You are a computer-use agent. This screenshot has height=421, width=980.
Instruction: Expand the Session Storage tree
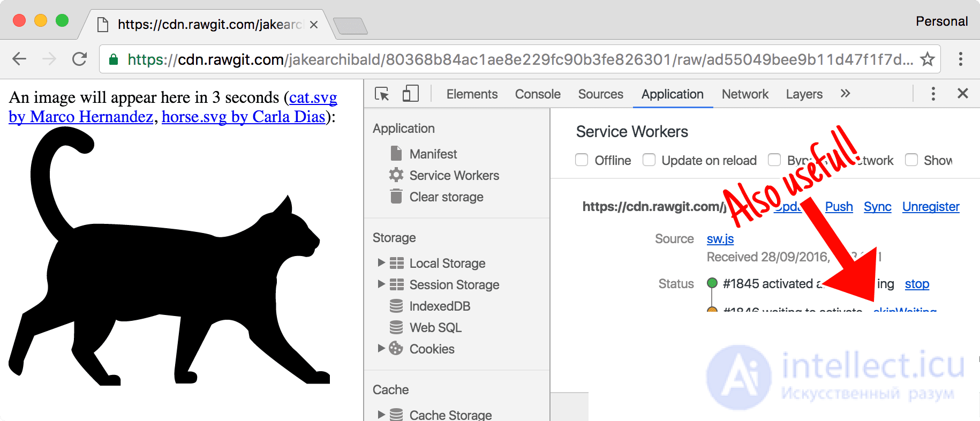(381, 284)
